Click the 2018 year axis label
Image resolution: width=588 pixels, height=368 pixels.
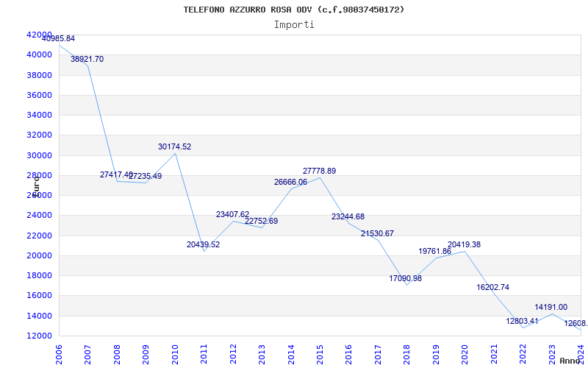(407, 355)
